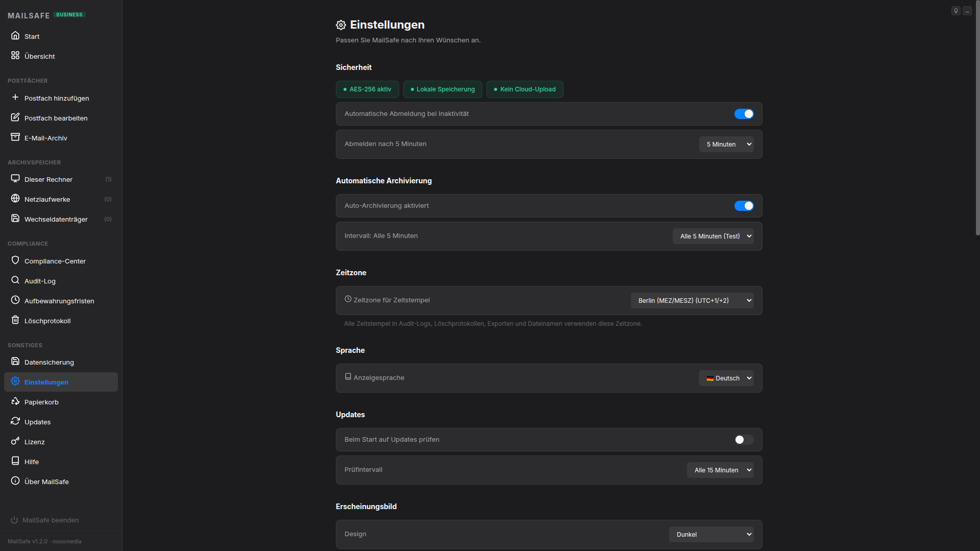
Task: Open Über MailSafe from the sidebar
Action: (x=46, y=481)
